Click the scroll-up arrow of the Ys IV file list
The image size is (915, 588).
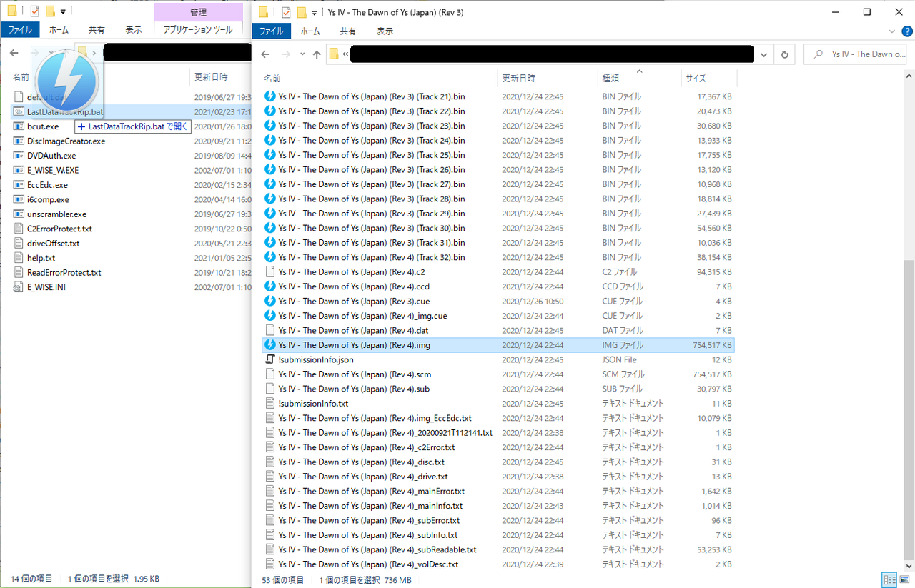(909, 76)
